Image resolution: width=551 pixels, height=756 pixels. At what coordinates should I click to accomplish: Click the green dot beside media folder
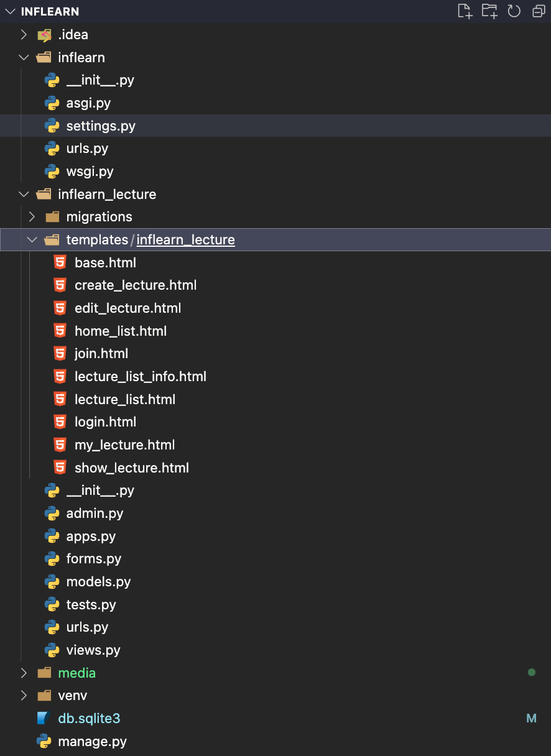click(x=532, y=672)
